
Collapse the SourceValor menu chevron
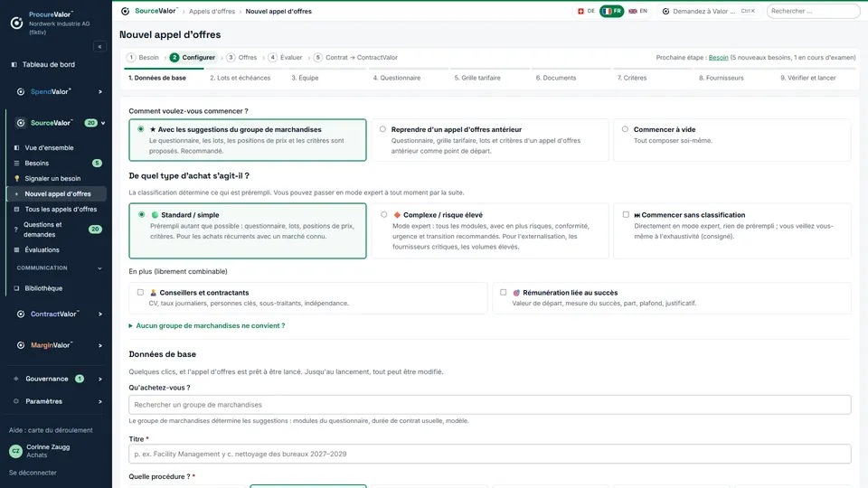click(103, 123)
